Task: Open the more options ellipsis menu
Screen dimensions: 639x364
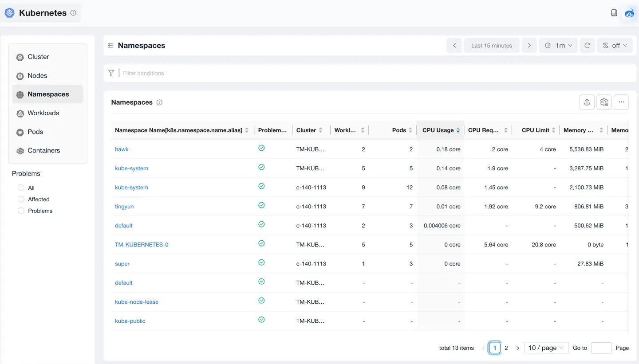Action: [x=621, y=102]
